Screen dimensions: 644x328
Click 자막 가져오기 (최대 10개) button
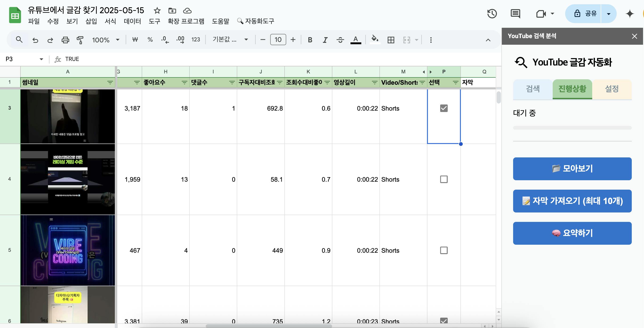point(572,201)
